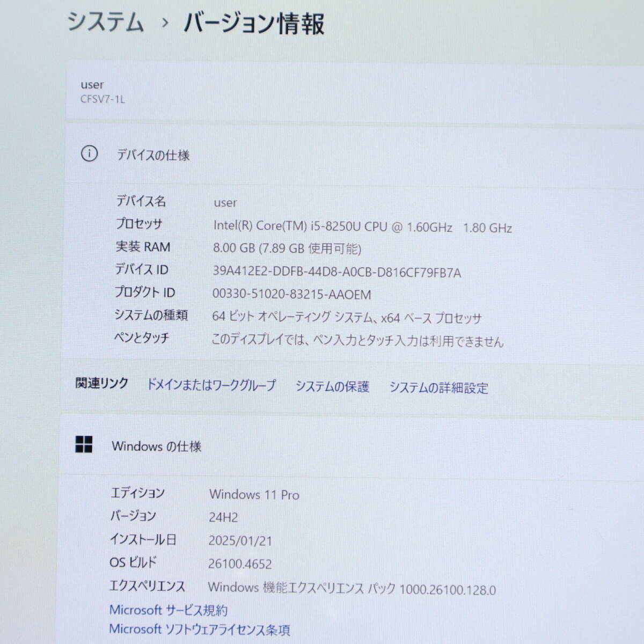Image resolution: width=644 pixels, height=644 pixels.
Task: Click the 関連リンク label
Action: click(x=102, y=383)
